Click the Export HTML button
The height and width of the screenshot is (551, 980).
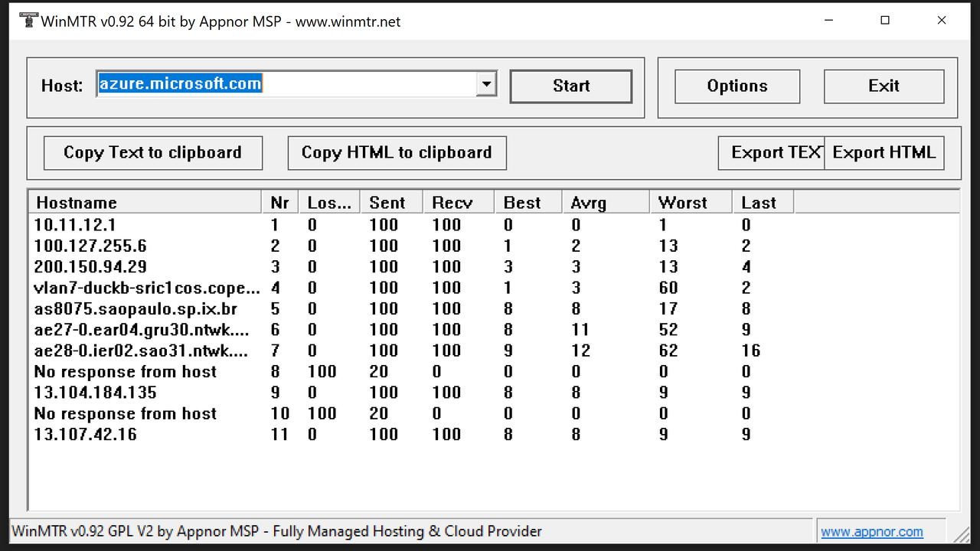(x=884, y=152)
